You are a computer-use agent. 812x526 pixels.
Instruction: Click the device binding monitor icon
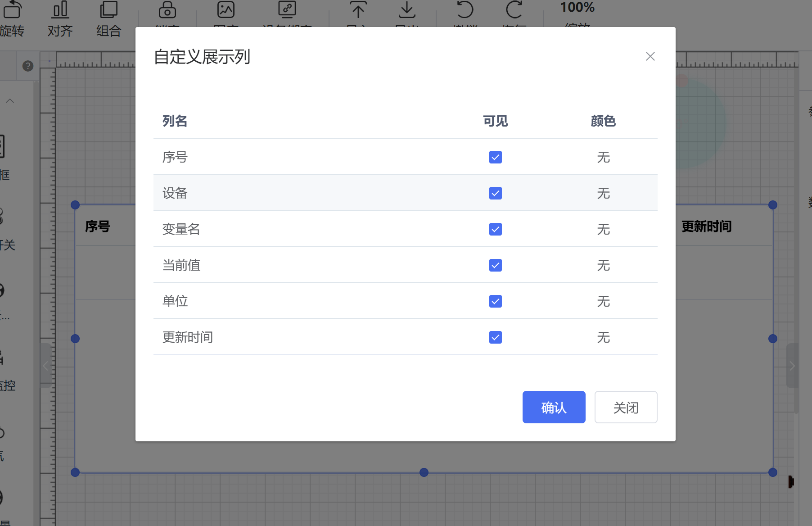[x=287, y=10]
